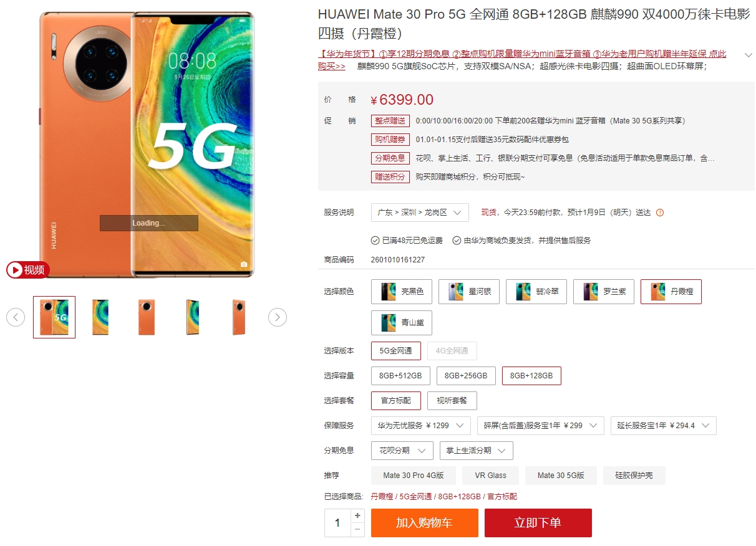The width and height of the screenshot is (756, 546).
Task: Select the back-view orange phone thumbnail
Action: click(147, 317)
